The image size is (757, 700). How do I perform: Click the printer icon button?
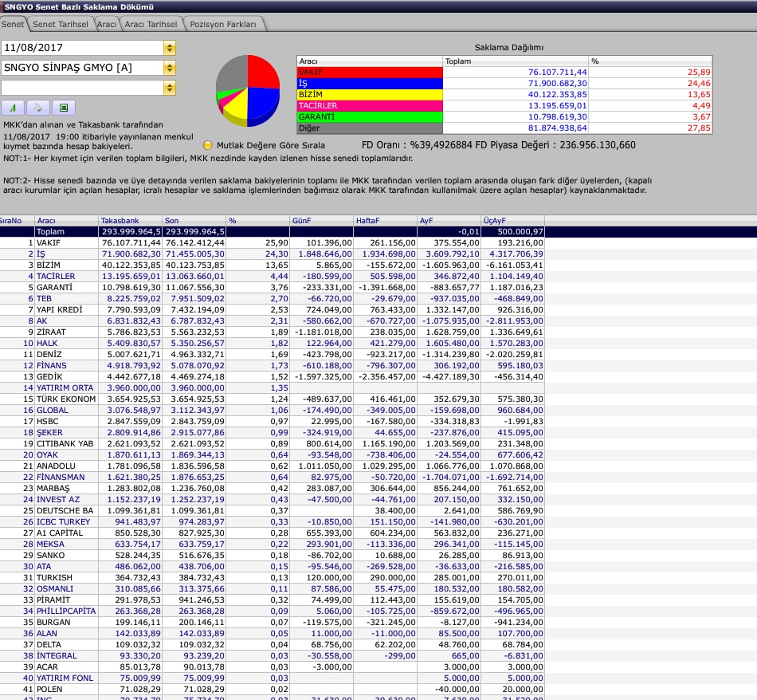click(37, 108)
